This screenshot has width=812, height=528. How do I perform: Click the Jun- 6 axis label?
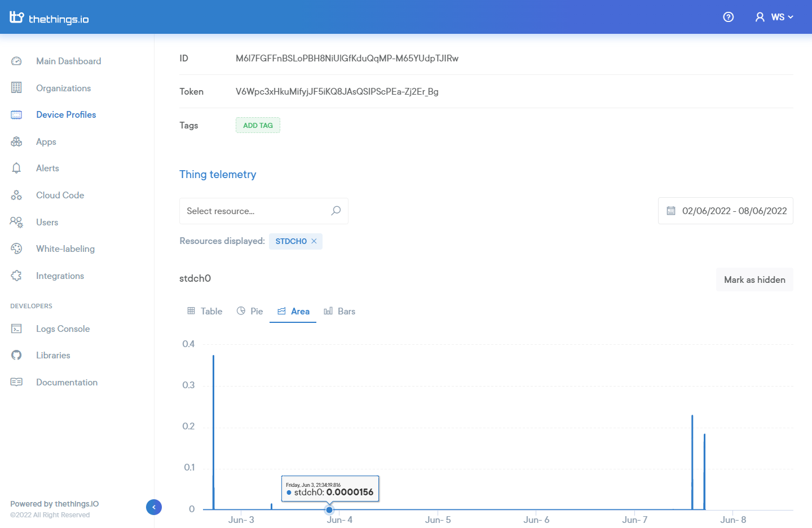536,520
